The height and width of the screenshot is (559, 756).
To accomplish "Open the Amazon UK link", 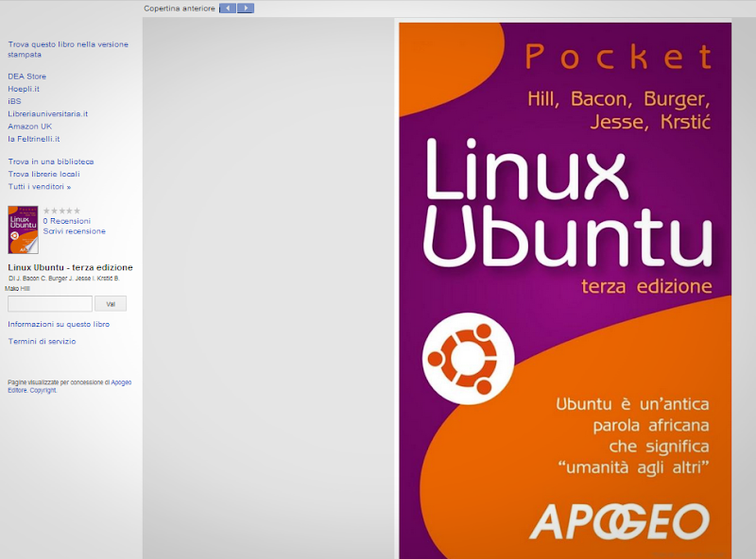I will (30, 127).
